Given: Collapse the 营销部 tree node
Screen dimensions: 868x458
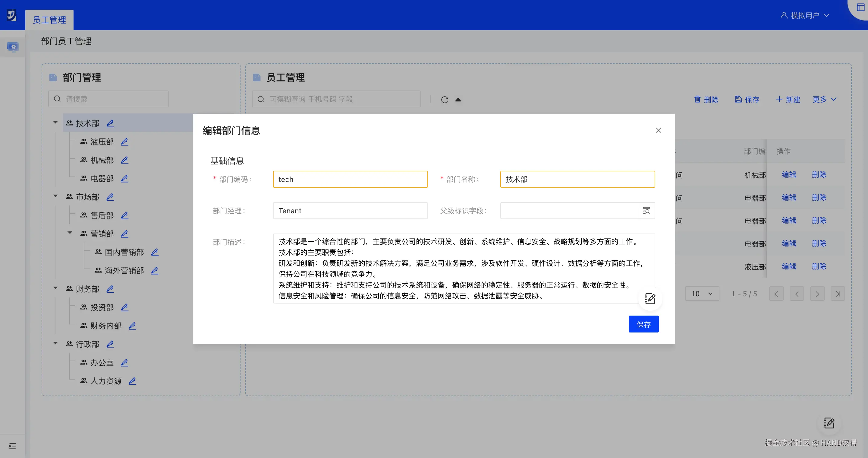Looking at the screenshot, I should 70,233.
